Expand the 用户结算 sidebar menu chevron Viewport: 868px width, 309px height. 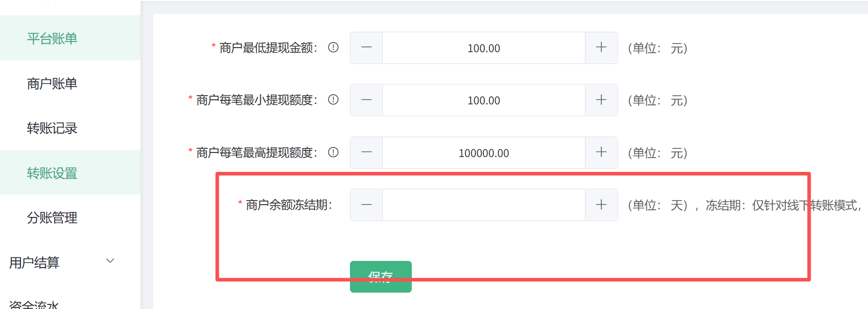click(x=110, y=261)
